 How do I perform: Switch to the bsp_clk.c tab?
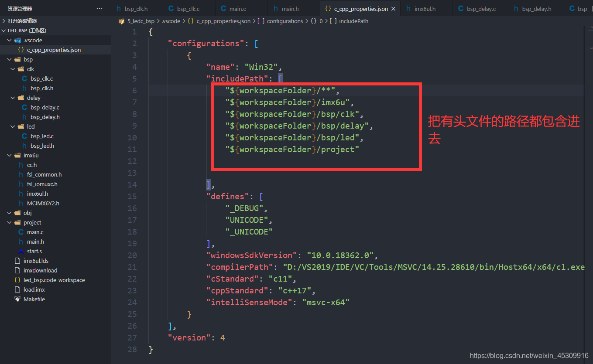[x=189, y=9]
